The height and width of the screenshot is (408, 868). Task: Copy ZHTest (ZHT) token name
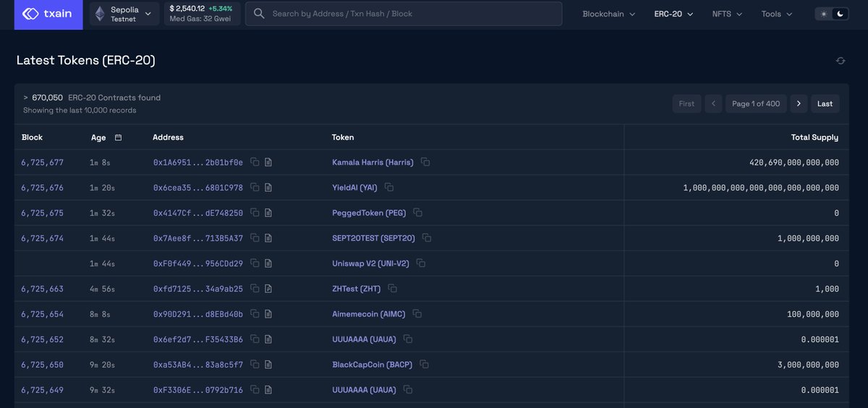coord(393,289)
